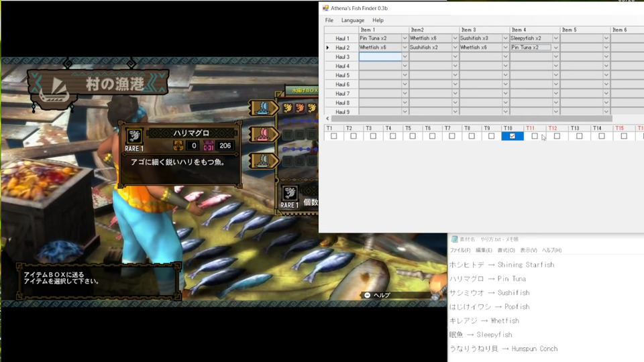The width and height of the screenshot is (644, 362).
Task: Click the minus help button icon
Action: (367, 295)
